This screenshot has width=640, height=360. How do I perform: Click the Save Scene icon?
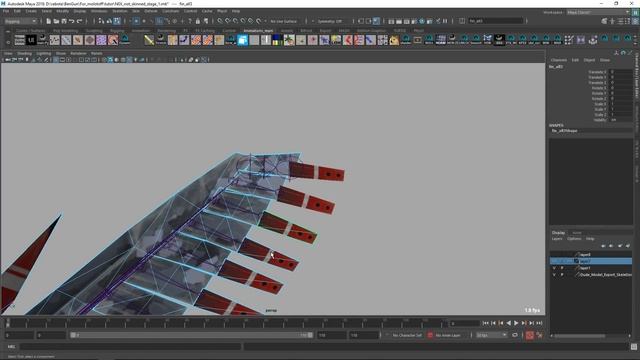64,21
